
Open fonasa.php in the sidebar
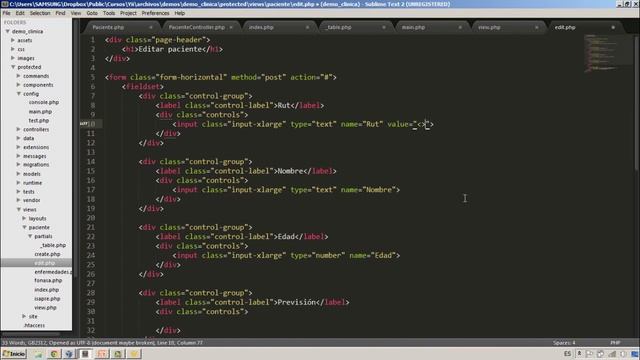48,280
